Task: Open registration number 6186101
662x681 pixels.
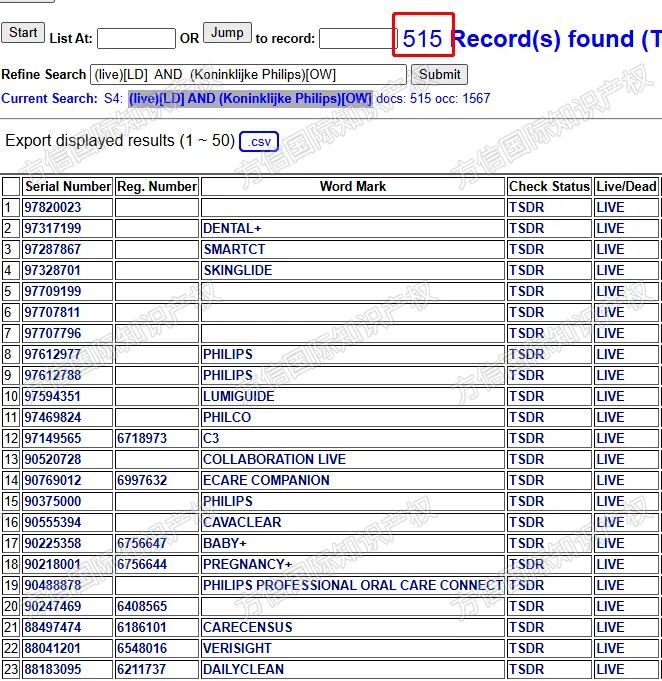Action: (x=142, y=627)
